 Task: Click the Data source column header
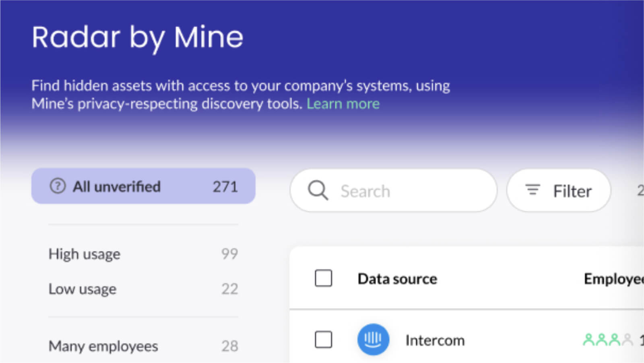[397, 278]
